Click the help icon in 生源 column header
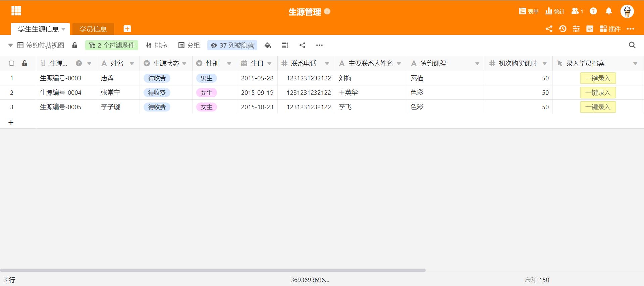Screen dimensions: 644x286 79,63
